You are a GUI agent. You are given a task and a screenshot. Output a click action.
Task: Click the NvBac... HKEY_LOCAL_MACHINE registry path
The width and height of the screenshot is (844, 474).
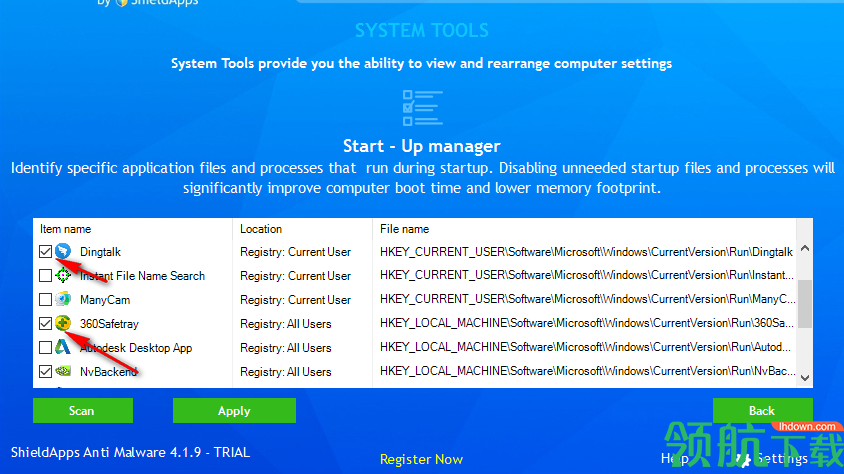(x=587, y=371)
